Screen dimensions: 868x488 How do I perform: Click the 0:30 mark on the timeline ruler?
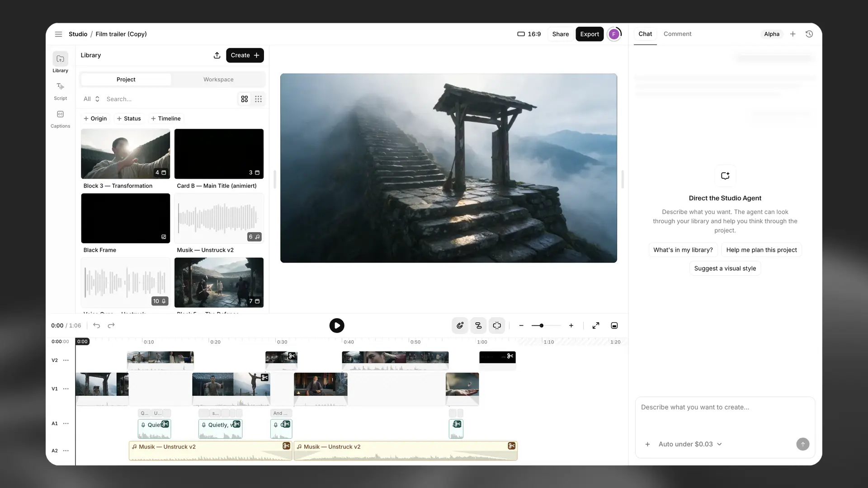coord(282,342)
